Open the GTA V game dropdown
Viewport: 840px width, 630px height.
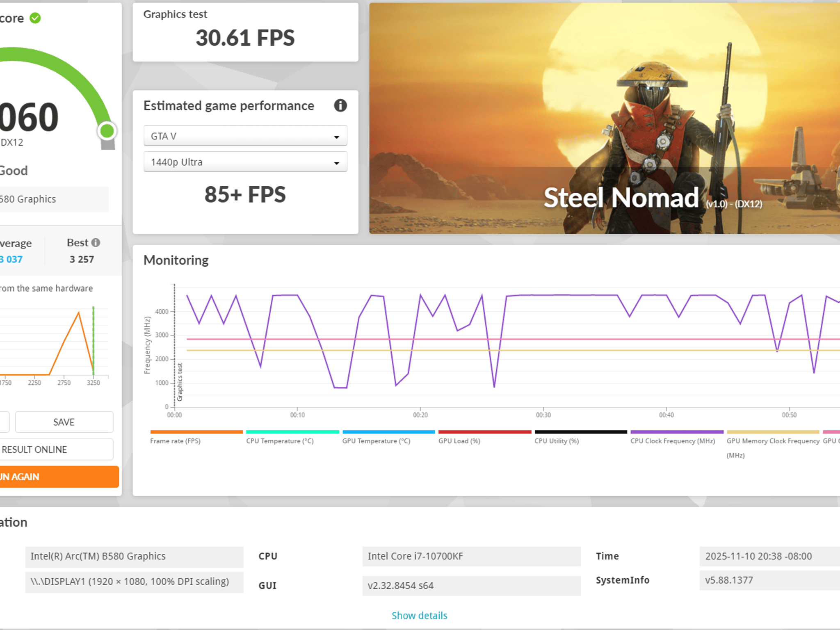(245, 136)
